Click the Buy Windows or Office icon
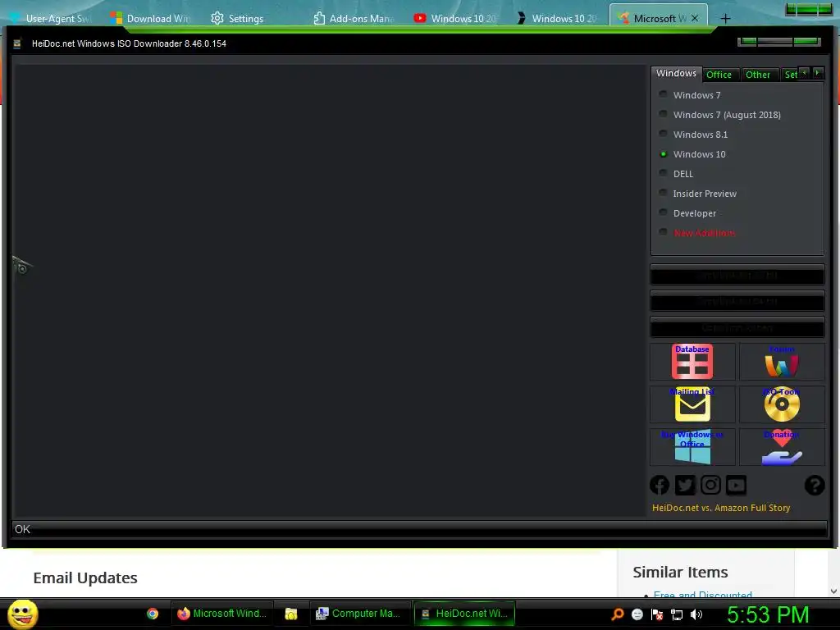Viewport: 840px width, 630px height. tap(692, 447)
